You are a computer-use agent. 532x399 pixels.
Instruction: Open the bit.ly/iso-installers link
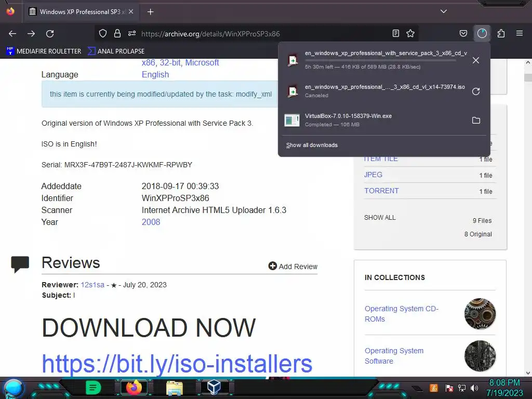tap(177, 363)
